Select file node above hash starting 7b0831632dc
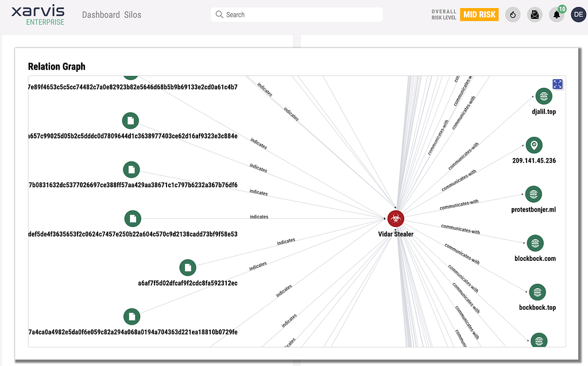Image resolution: width=588 pixels, height=366 pixels. click(131, 169)
